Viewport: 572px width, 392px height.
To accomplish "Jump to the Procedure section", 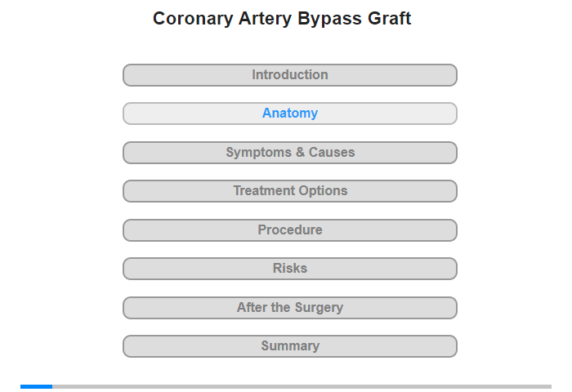I will [x=290, y=230].
